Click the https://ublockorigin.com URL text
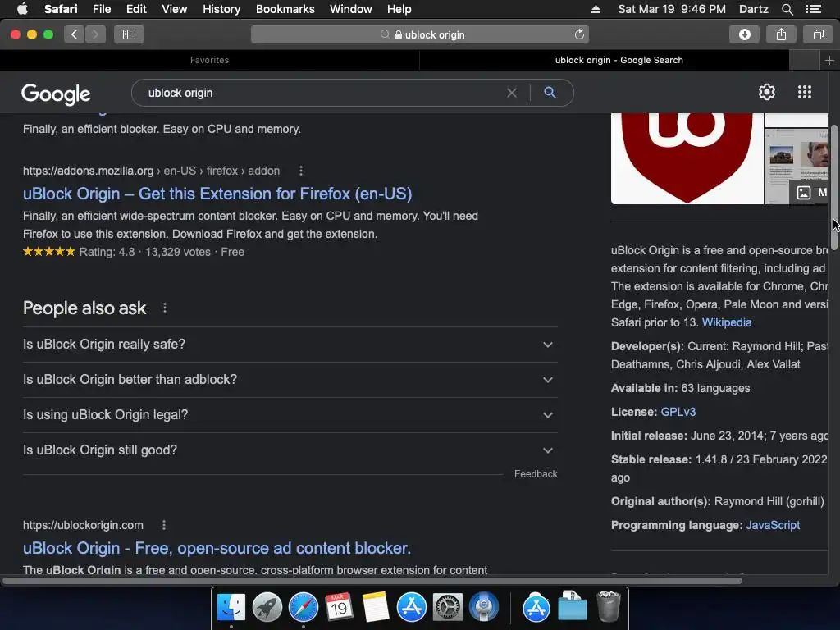The image size is (840, 630). pyautogui.click(x=83, y=526)
